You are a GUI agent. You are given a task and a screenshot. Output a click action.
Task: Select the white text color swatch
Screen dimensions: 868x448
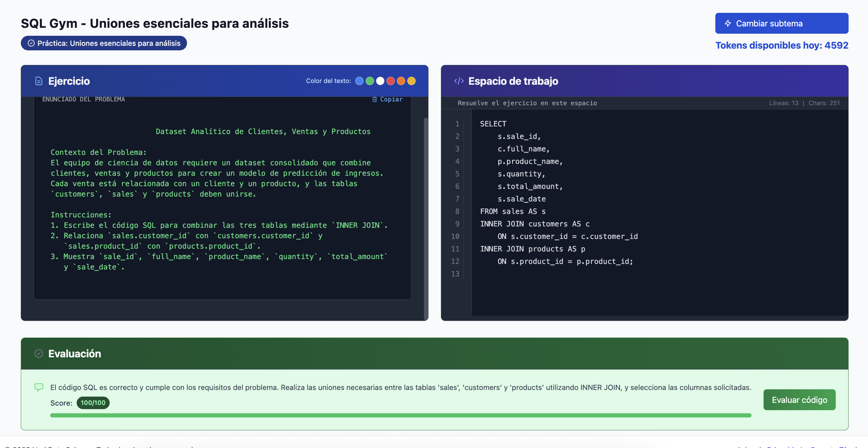[x=380, y=81]
